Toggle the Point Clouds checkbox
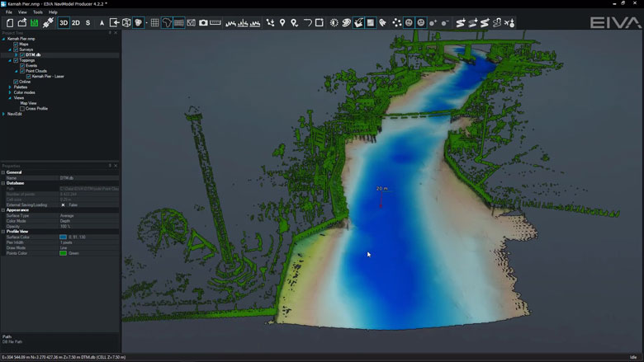Viewport: 644px width, 362px height. coord(21,71)
